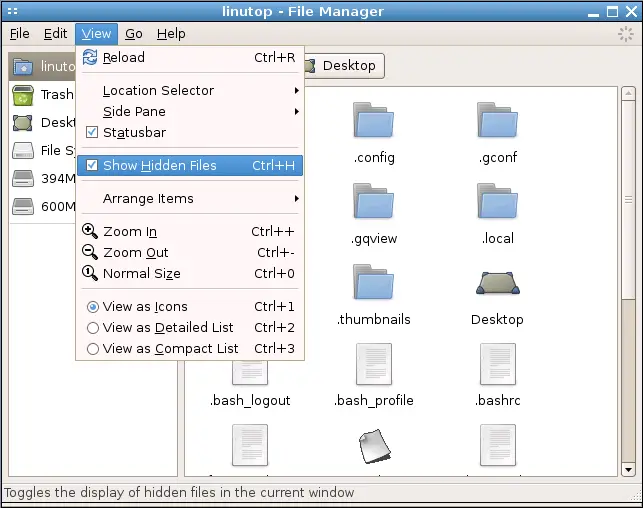643x508 pixels.
Task: Select the .bash_profile file icon
Action: (x=374, y=364)
